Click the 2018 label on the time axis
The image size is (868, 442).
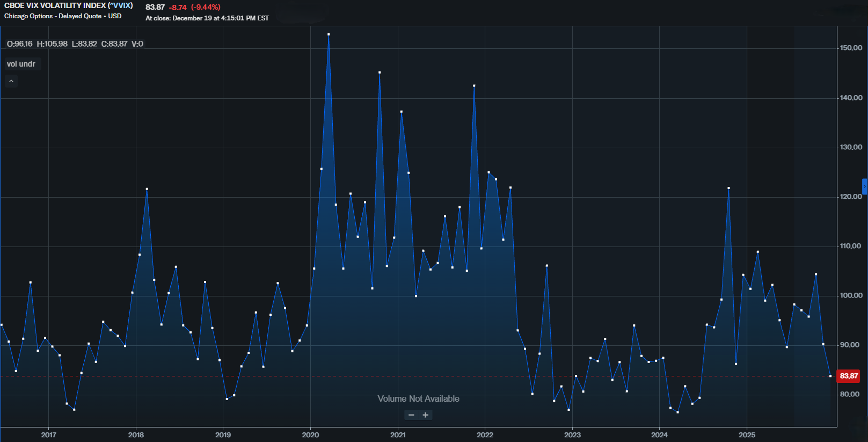click(136, 435)
